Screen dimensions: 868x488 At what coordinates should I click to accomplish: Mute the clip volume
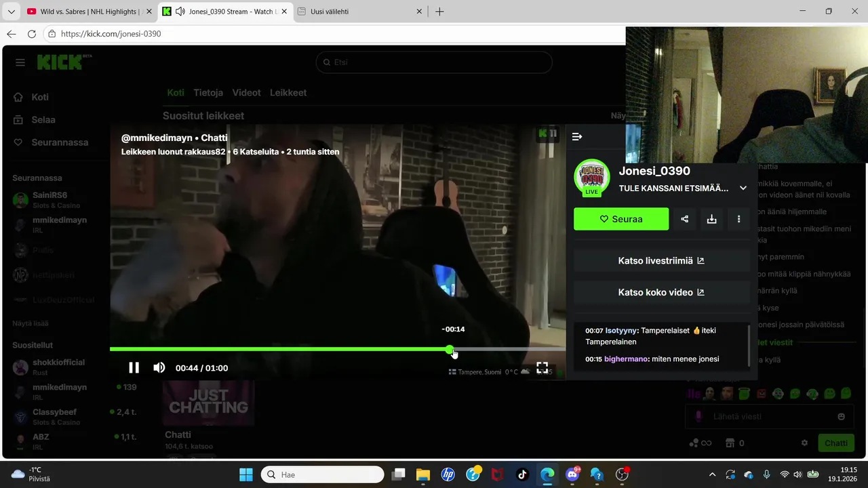coord(159,367)
